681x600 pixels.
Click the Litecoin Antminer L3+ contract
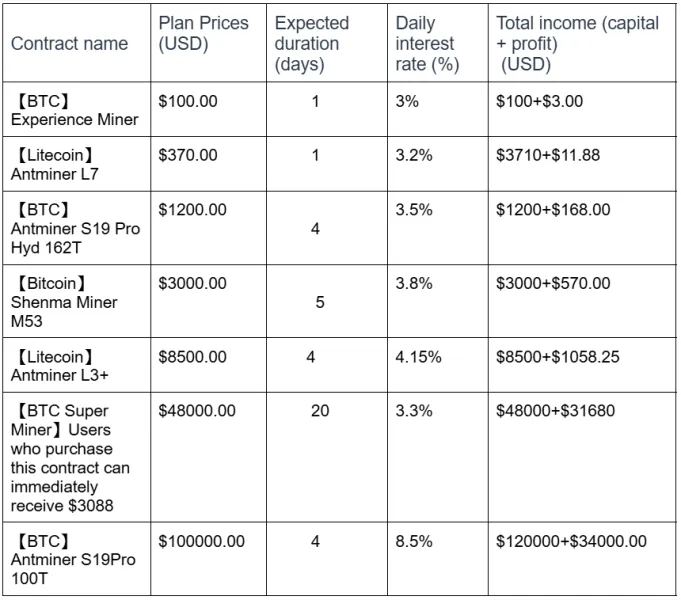coord(60,366)
